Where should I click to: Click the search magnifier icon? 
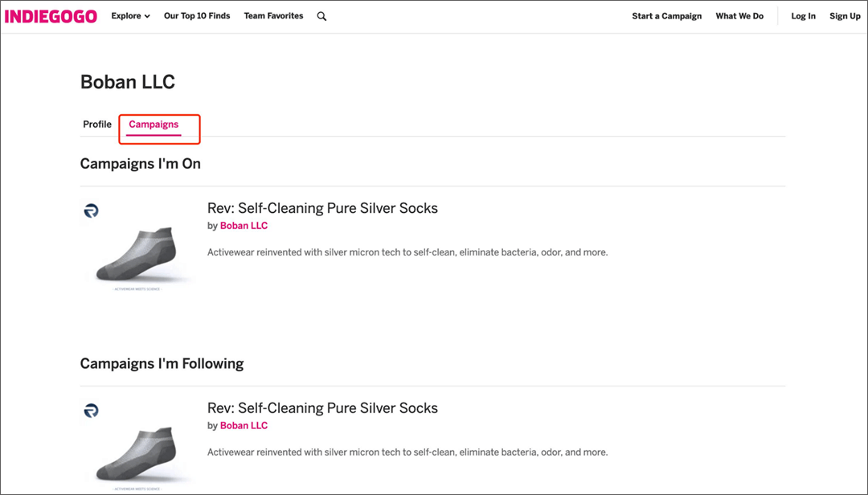coord(321,17)
